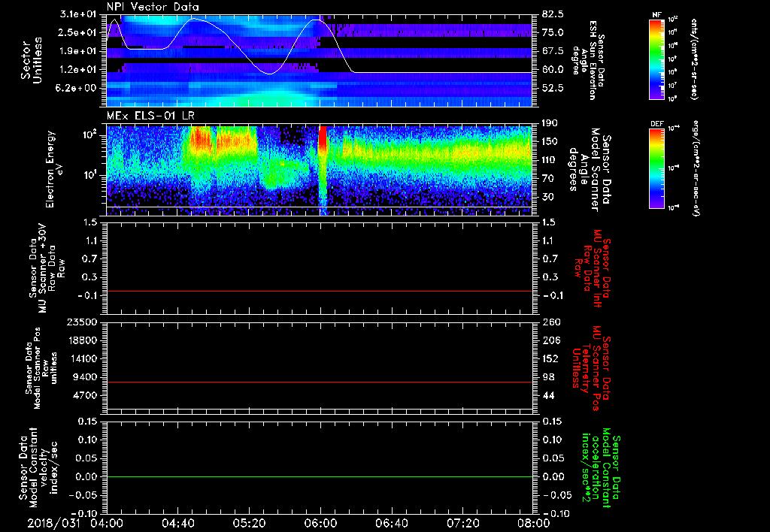The width and height of the screenshot is (770, 532).
Task: Click the 06:00 time axis label
Action: click(x=320, y=523)
